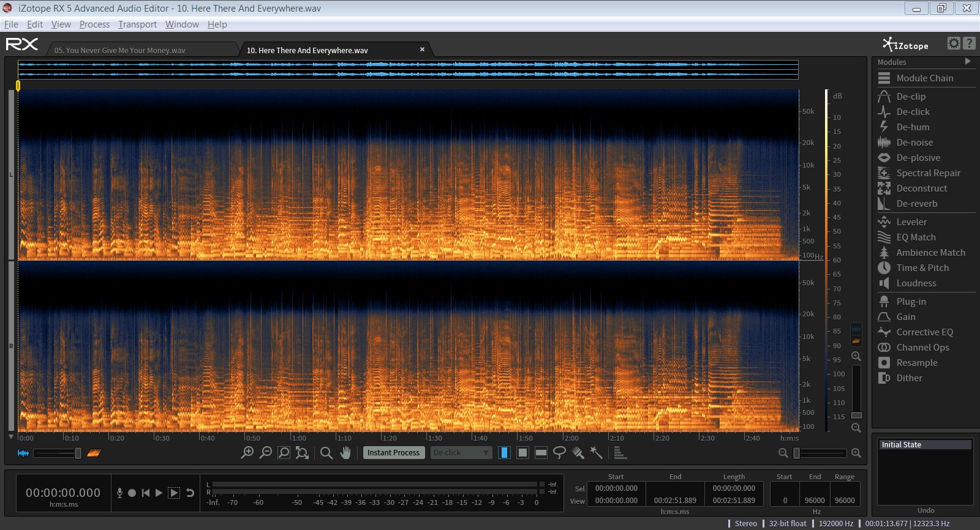Start recording
The height and width of the screenshot is (530, 980).
coord(132,493)
